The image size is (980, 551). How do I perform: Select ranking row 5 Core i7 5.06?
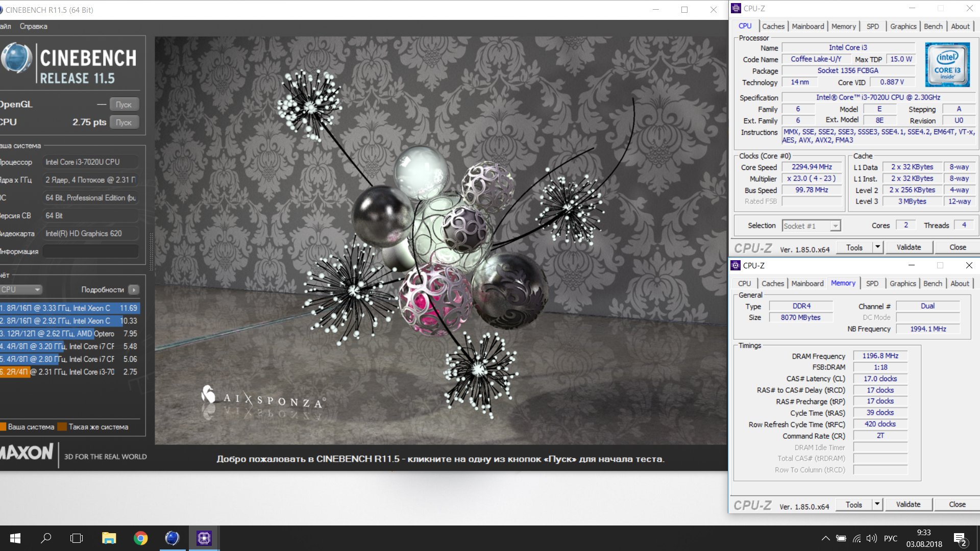click(x=70, y=359)
